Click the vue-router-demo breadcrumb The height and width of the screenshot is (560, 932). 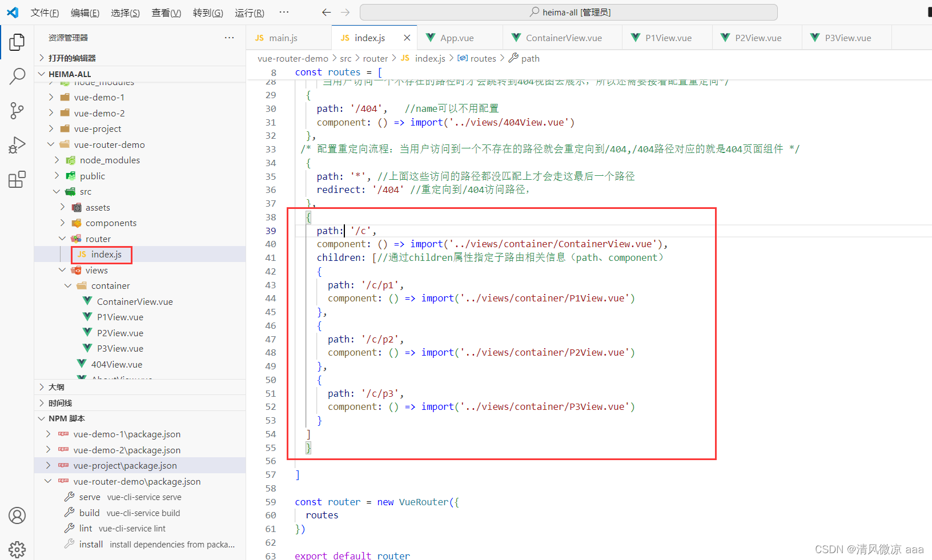(293, 58)
